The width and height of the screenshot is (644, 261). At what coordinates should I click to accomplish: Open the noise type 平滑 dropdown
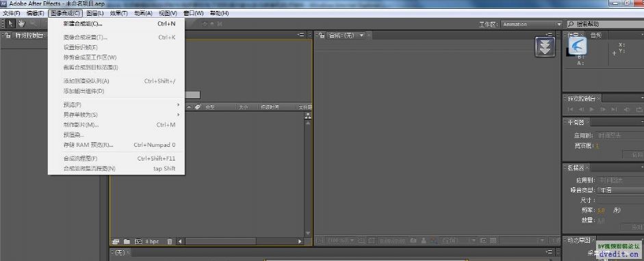point(621,190)
